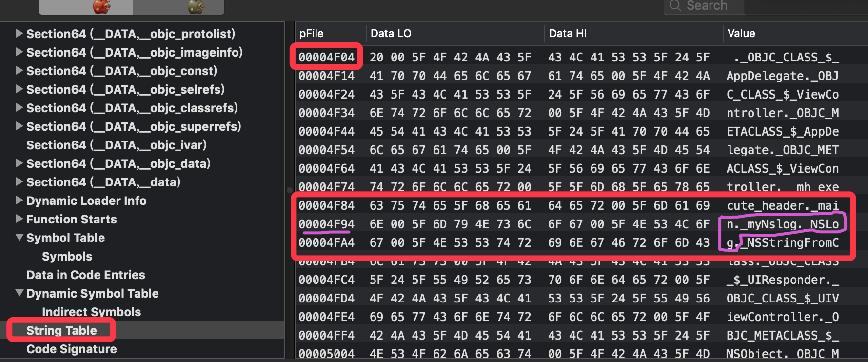Expand Section64 (__DATA,__objc_protolist)
868x362 pixels.
coord(19,33)
